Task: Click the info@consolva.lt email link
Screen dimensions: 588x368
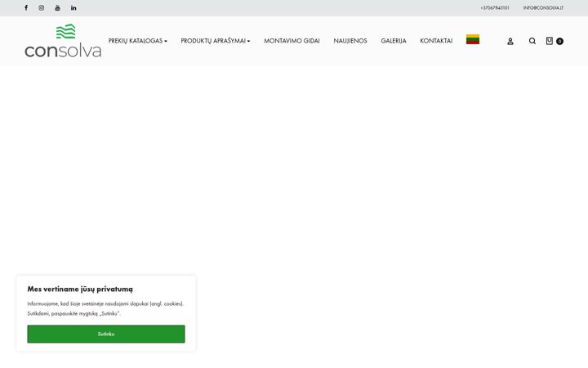Action: (x=543, y=8)
